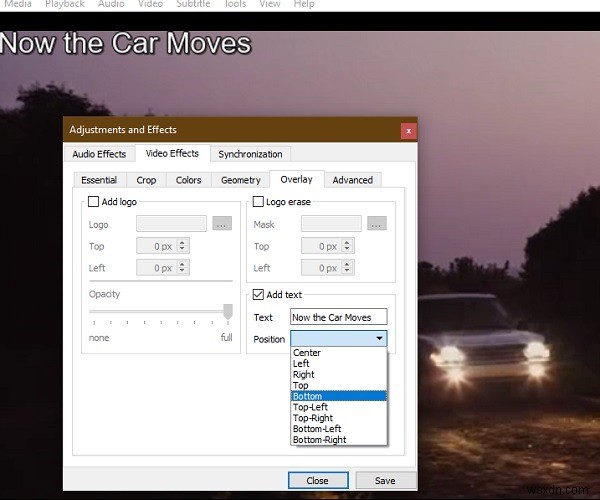This screenshot has width=600, height=500.
Task: Open the Geometry sub-tab
Action: click(x=241, y=180)
